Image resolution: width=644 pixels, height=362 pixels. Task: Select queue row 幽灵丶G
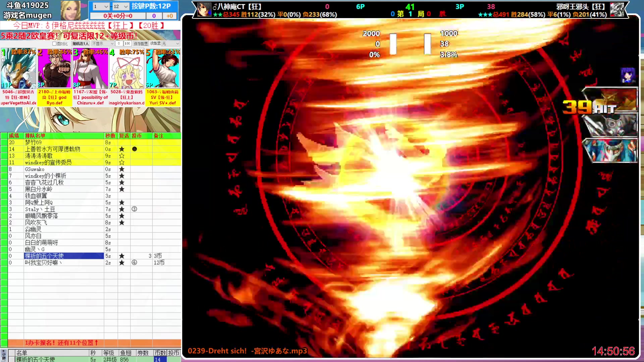click(x=91, y=249)
